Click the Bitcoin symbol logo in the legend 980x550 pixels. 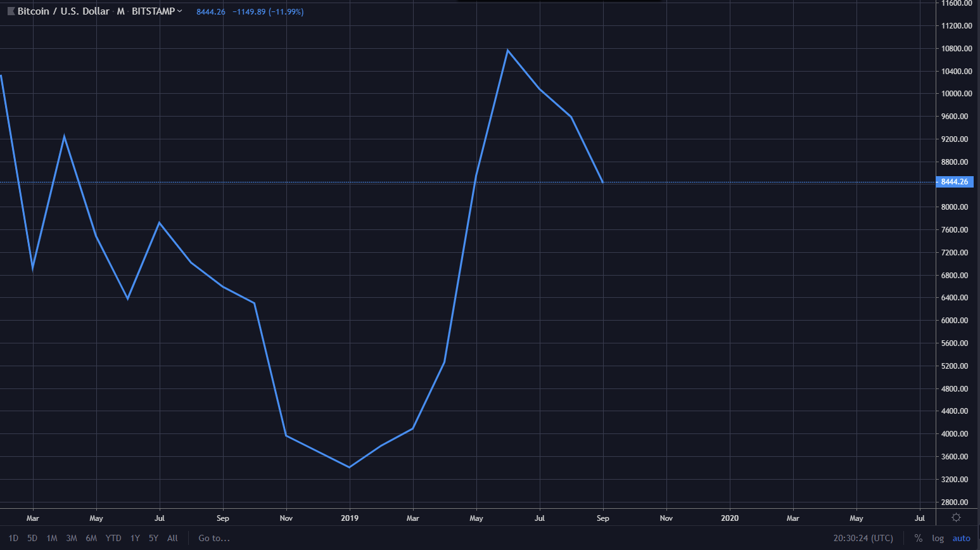click(11, 11)
